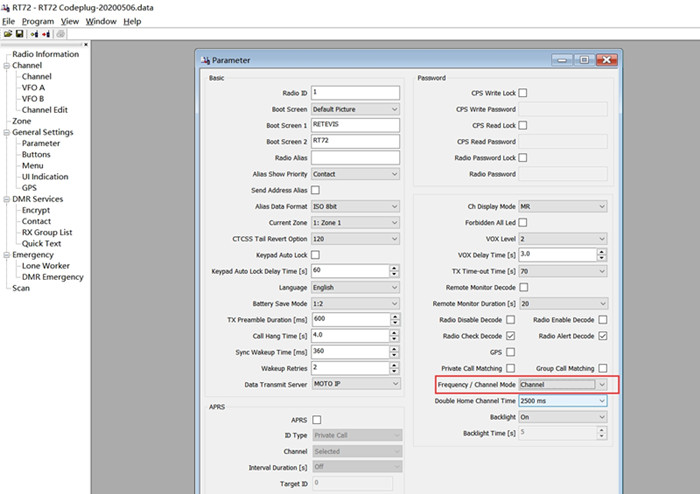
Task: Click the Open file folder toolbar icon
Action: [x=8, y=33]
